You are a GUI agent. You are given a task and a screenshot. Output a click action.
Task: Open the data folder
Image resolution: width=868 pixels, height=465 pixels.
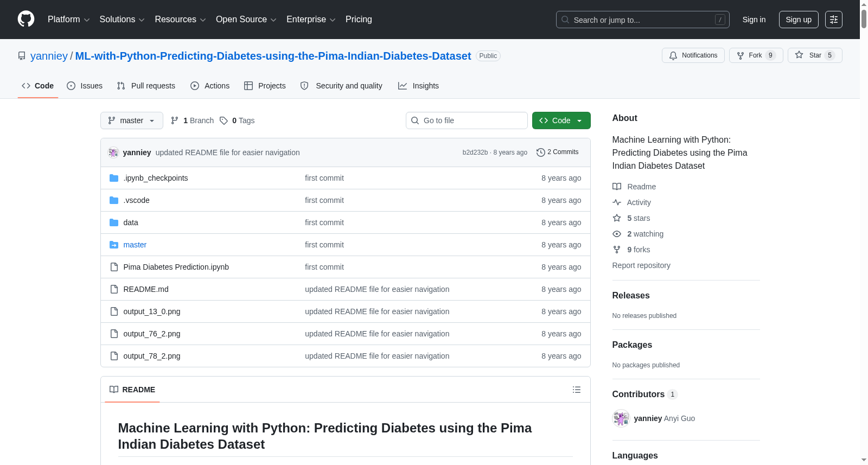coord(131,222)
